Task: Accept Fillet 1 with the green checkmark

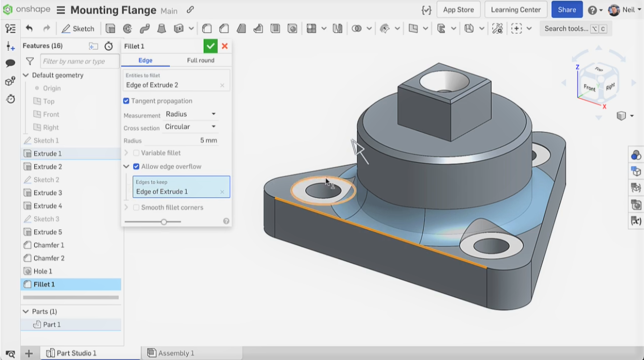Action: click(210, 46)
